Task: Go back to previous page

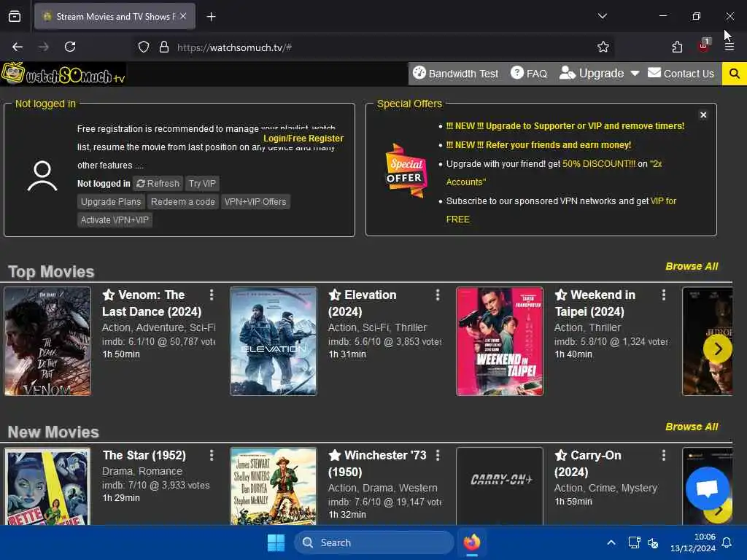Action: coord(18,47)
